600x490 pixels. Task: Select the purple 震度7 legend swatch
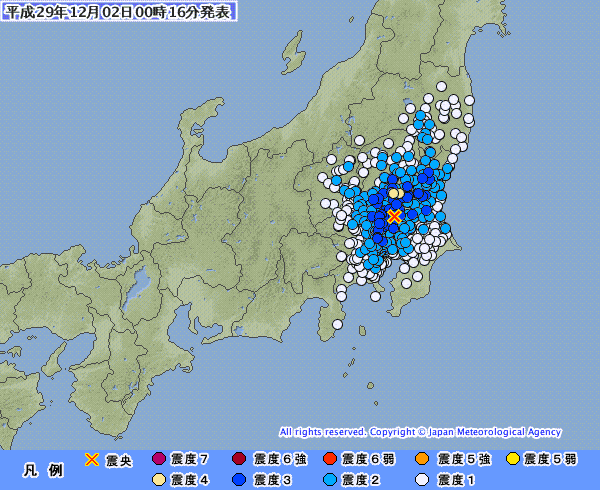(159, 459)
